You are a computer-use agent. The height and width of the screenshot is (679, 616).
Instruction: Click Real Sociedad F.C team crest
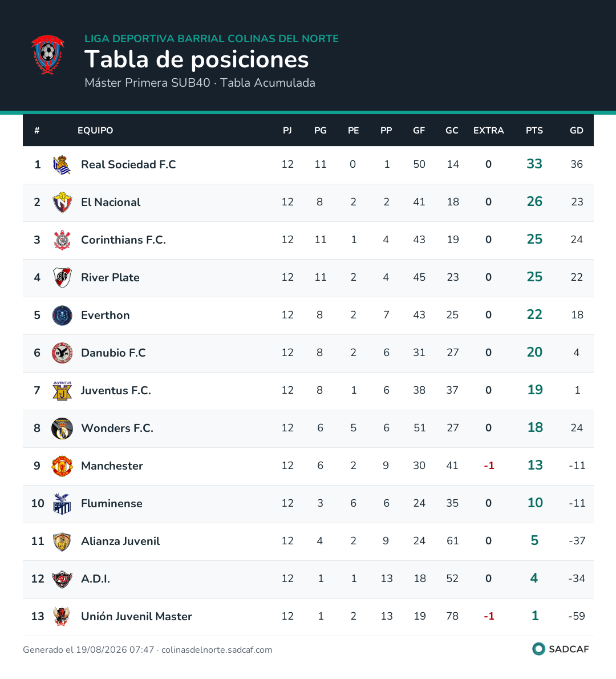62,164
